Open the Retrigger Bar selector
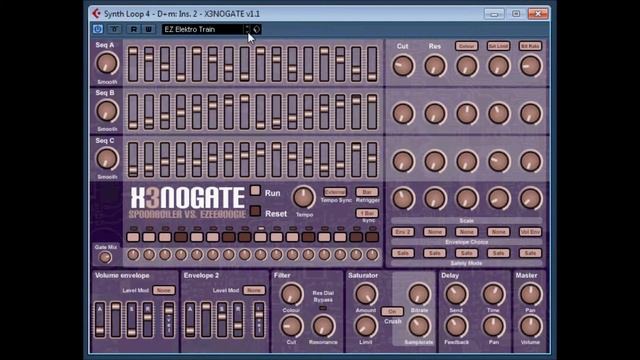This screenshot has height=360, width=640. coord(367,192)
